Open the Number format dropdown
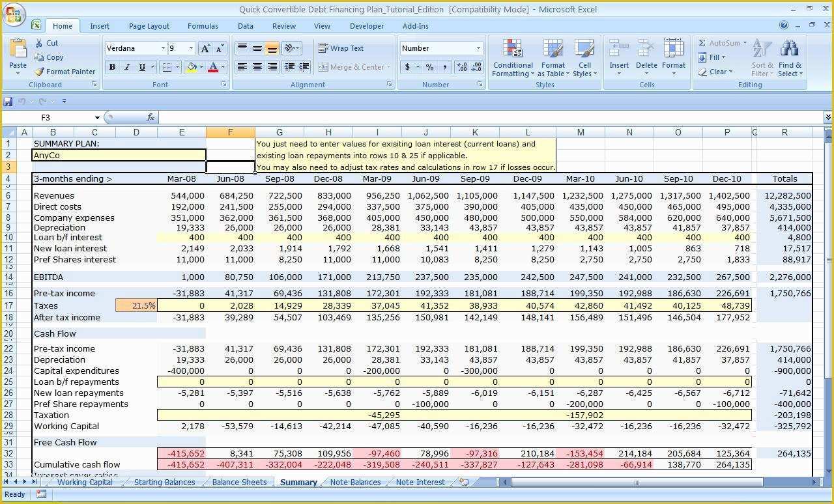 click(478, 48)
